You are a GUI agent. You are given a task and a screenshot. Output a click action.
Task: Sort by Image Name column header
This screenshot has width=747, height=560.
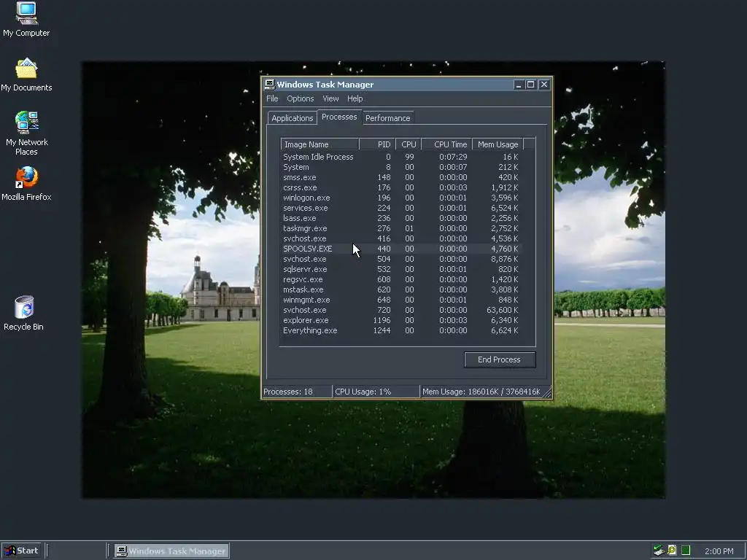pos(320,144)
